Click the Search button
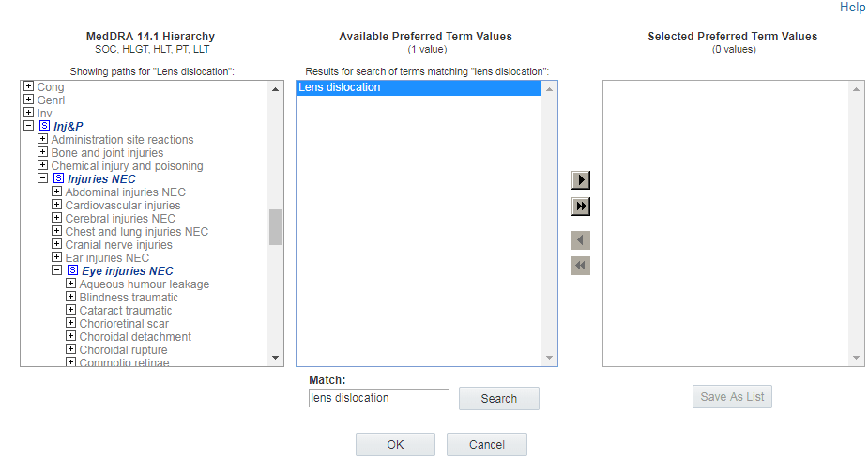Screen dimensions: 868x461 tap(499, 398)
